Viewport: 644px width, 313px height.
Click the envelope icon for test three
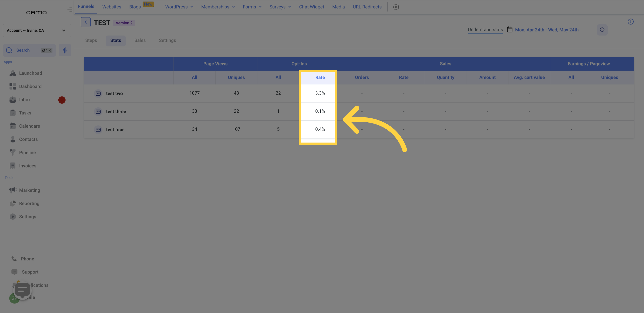[x=98, y=112]
